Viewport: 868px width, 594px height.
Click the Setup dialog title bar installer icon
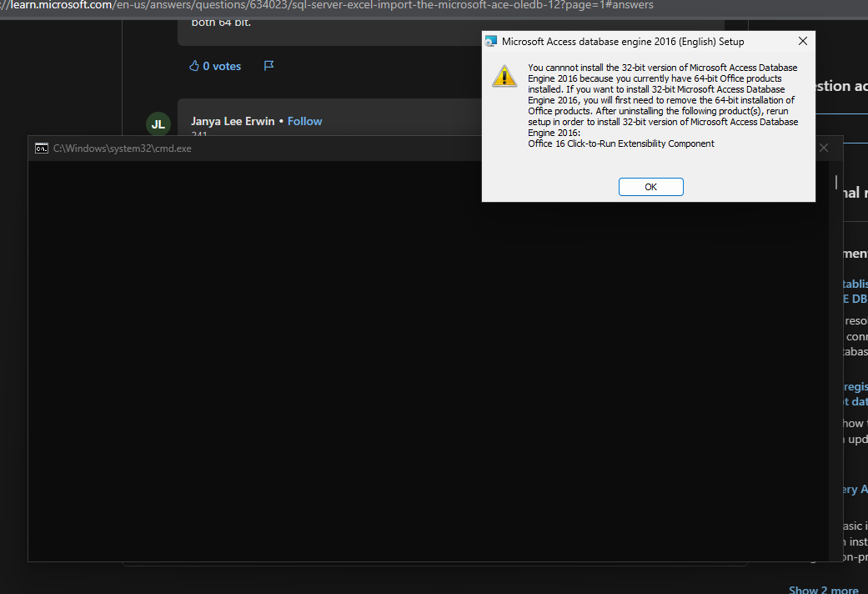coord(491,42)
